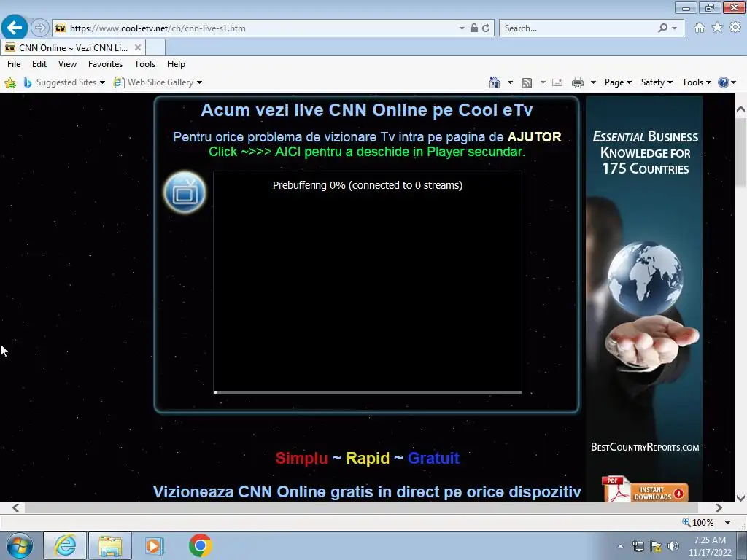Image resolution: width=747 pixels, height=560 pixels.
Task: Click the command bar Home button
Action: tap(495, 82)
